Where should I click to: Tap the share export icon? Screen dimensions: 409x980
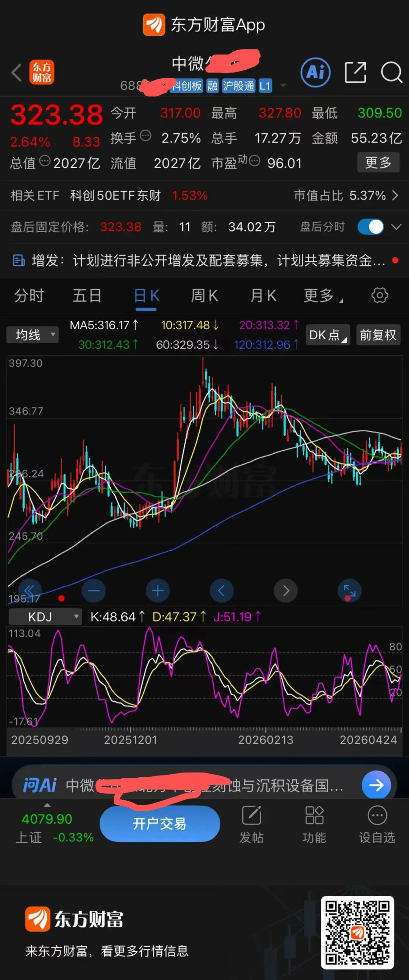[x=355, y=72]
